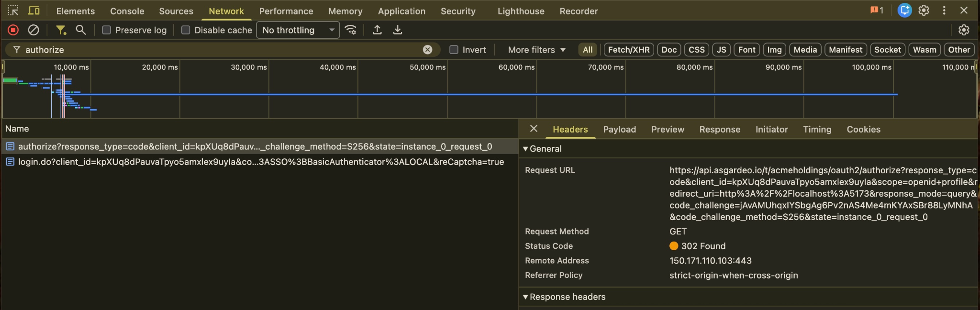Filter by Wasm requests
This screenshot has width=980, height=310.
[924, 50]
